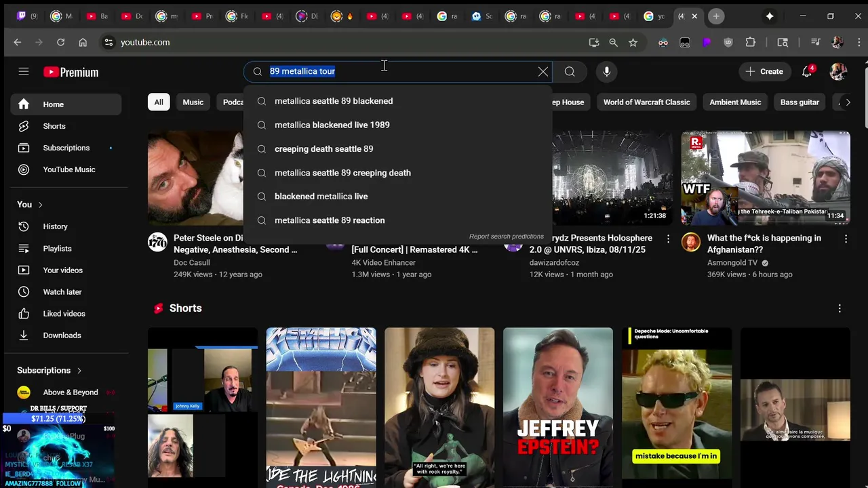Select the Bass guitar chip
Screen dimensions: 868x488
(x=800, y=102)
